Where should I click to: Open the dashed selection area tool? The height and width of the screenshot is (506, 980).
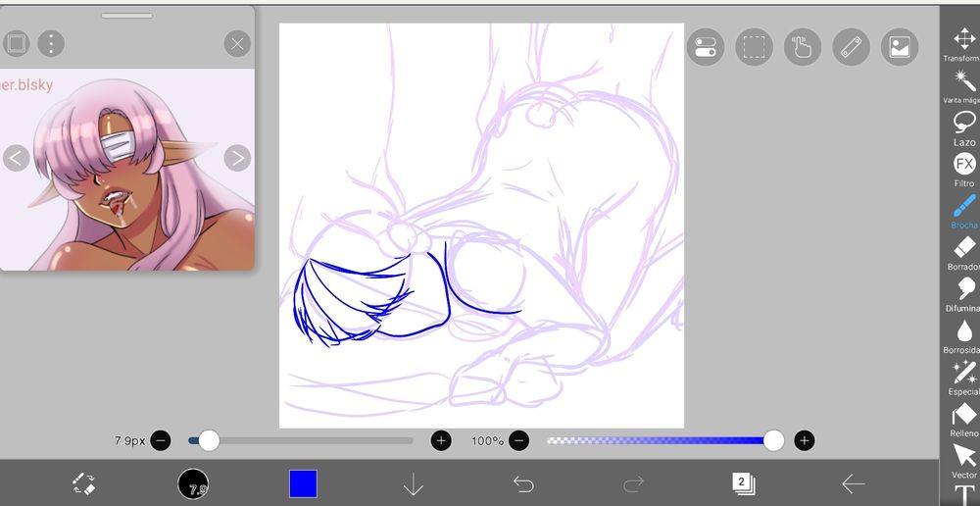point(755,47)
